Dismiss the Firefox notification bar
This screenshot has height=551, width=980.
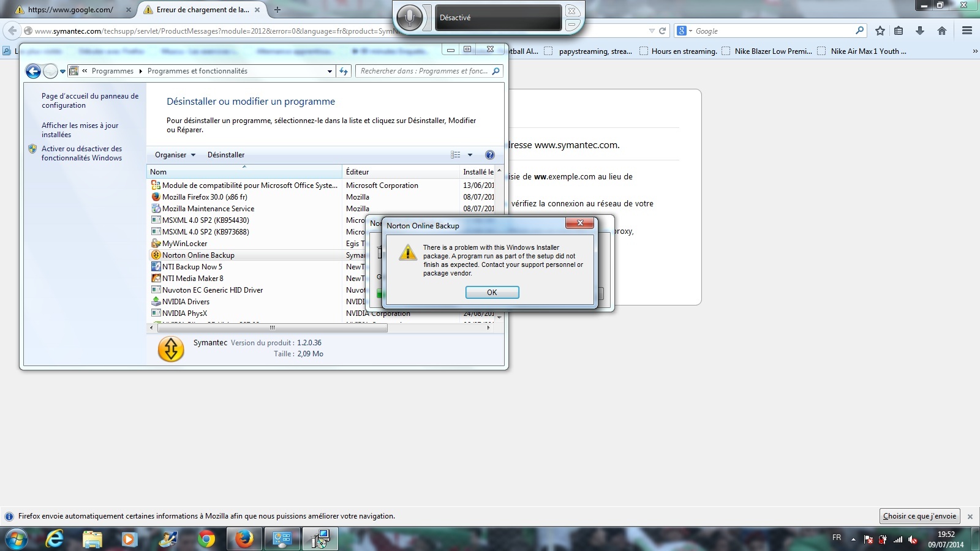coord(970,517)
